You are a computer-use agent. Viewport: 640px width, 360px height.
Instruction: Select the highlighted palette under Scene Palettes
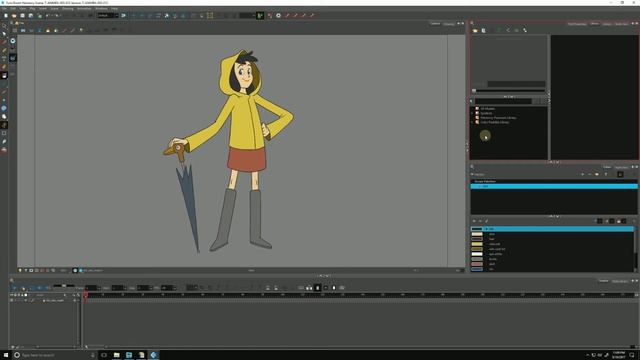tap(554, 186)
